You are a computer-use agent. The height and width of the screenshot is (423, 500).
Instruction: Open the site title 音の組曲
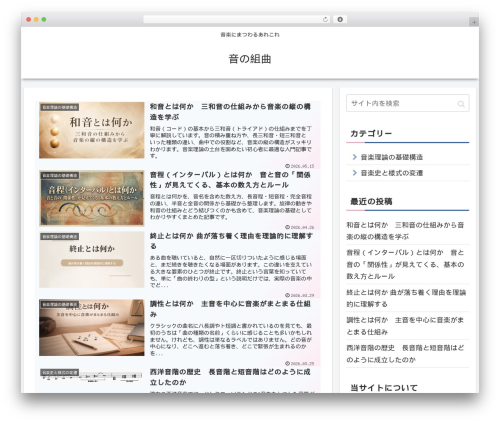tap(250, 59)
